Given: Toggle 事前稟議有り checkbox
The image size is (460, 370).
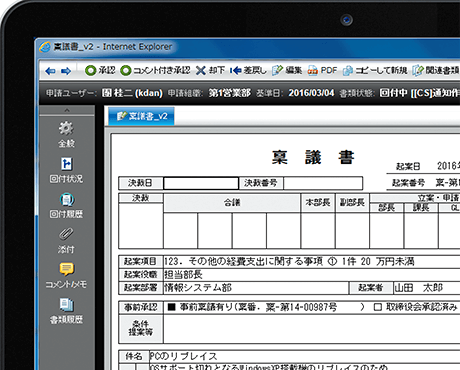Looking at the screenshot, I should click(172, 307).
